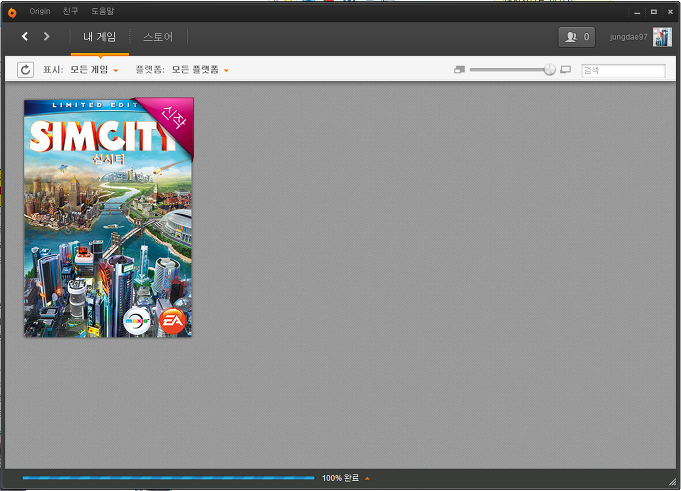Image resolution: width=681 pixels, height=491 pixels.
Task: Click the large tile size icon
Action: tap(565, 69)
